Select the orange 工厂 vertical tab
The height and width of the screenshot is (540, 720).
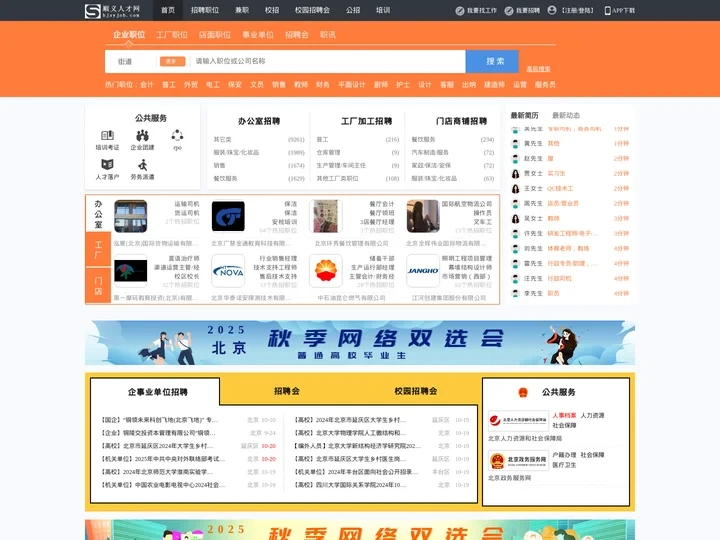[x=98, y=249]
